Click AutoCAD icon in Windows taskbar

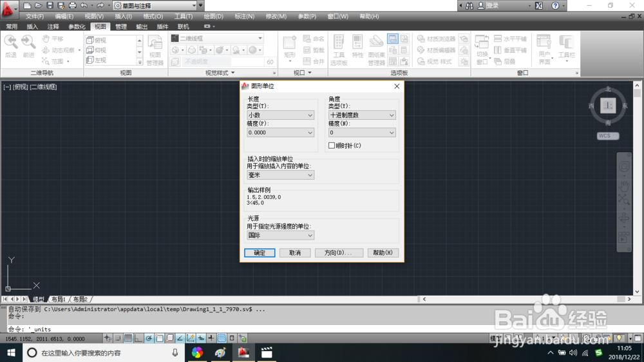tap(243, 352)
